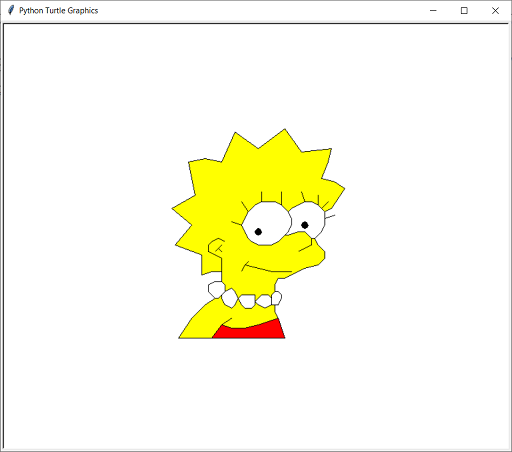Click the white right eye
The width and height of the screenshot is (512, 452).
tap(308, 219)
